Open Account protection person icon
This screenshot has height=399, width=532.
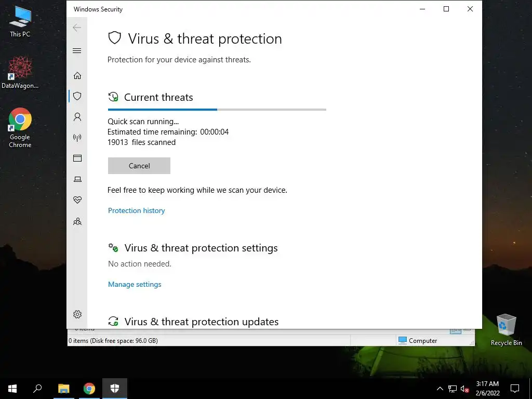(77, 117)
